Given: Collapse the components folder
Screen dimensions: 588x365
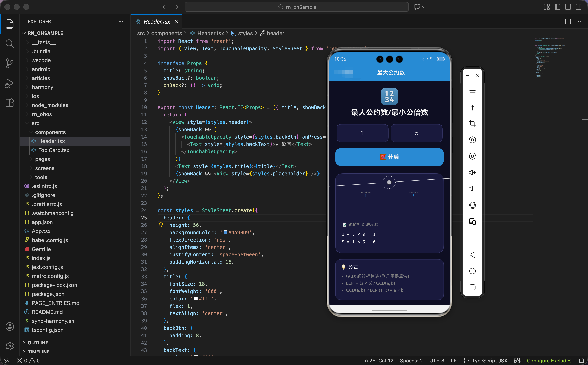Looking at the screenshot, I should coord(50,132).
